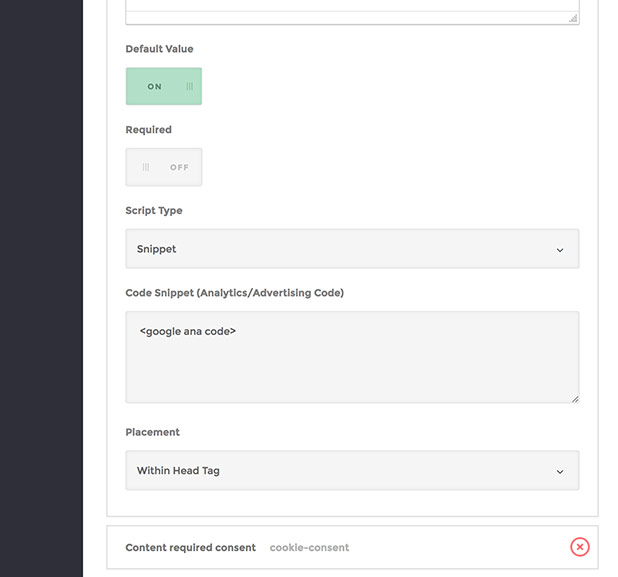Click the Script Type label

click(154, 210)
